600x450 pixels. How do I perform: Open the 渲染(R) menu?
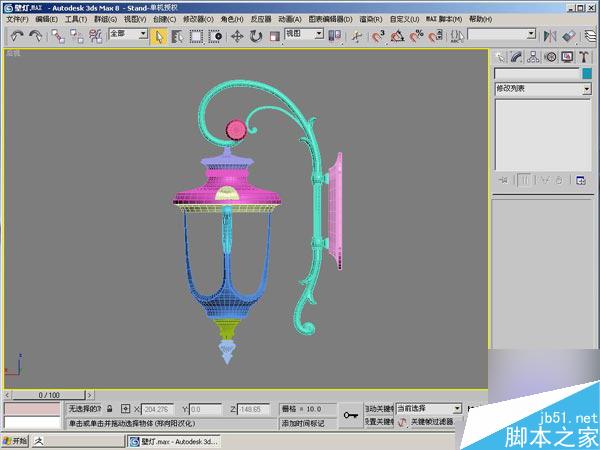371,19
